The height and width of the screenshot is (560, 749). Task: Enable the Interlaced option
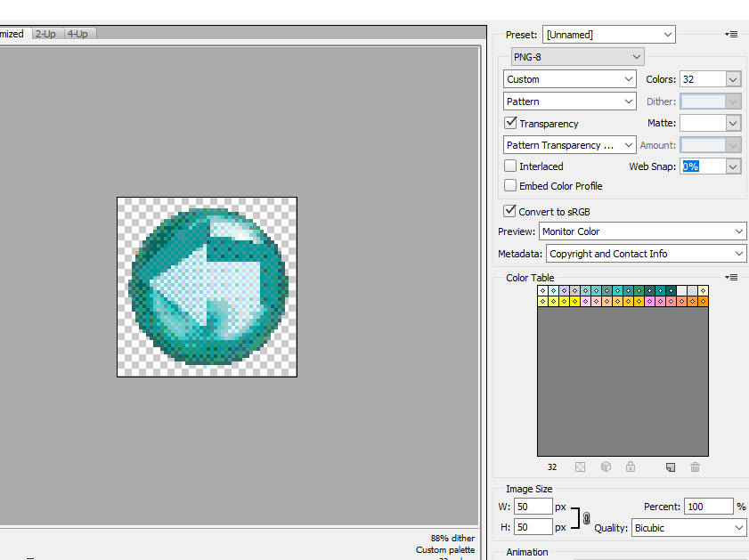pyautogui.click(x=510, y=166)
